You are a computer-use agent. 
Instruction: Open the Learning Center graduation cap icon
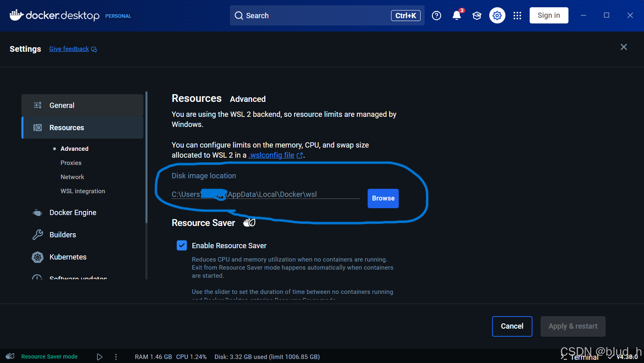477,16
